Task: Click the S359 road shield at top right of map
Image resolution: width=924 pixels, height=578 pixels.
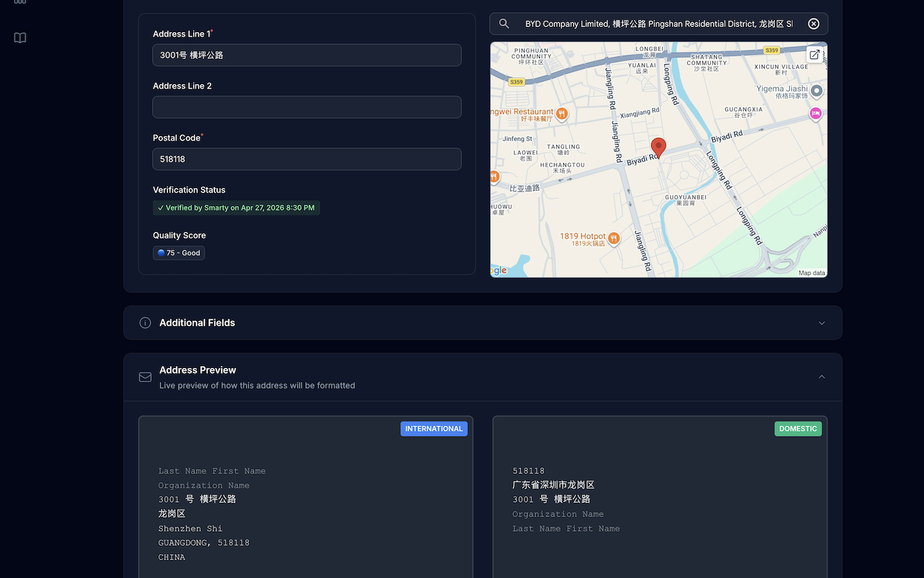Action: click(772, 50)
